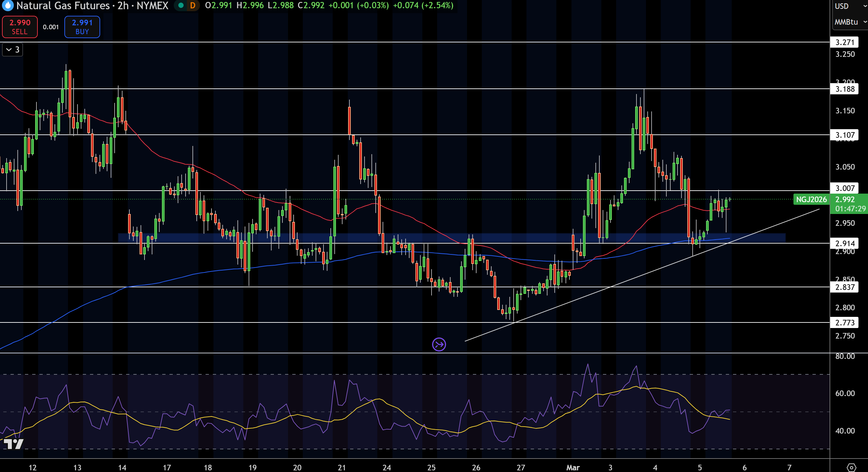Click the current price 2.992 label
The image size is (868, 472).
[x=845, y=199]
